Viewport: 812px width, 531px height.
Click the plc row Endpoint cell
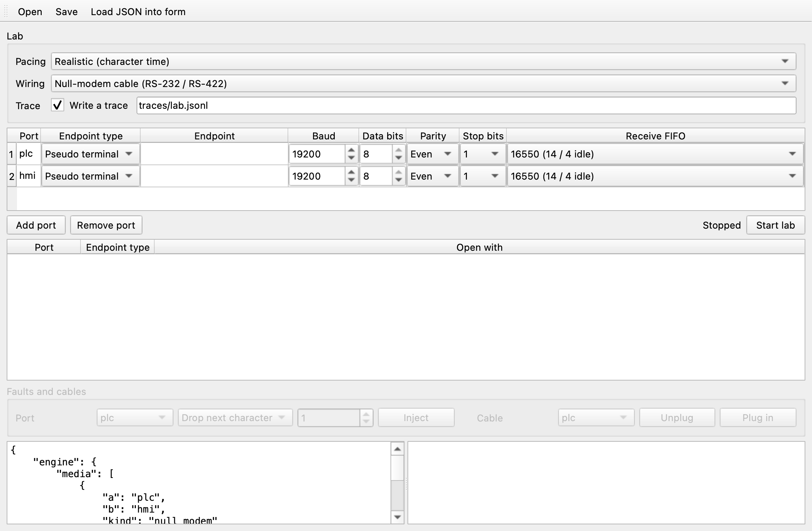click(214, 154)
